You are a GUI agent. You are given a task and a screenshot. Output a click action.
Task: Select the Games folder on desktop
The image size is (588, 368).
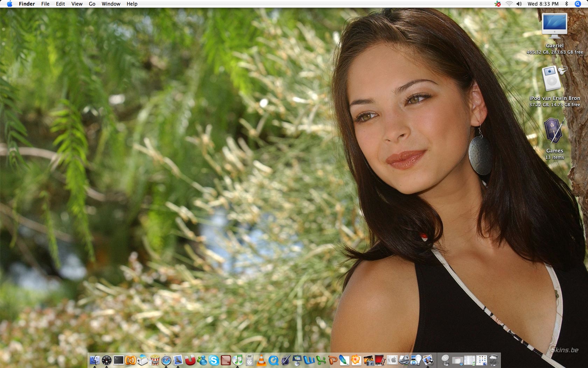point(554,131)
